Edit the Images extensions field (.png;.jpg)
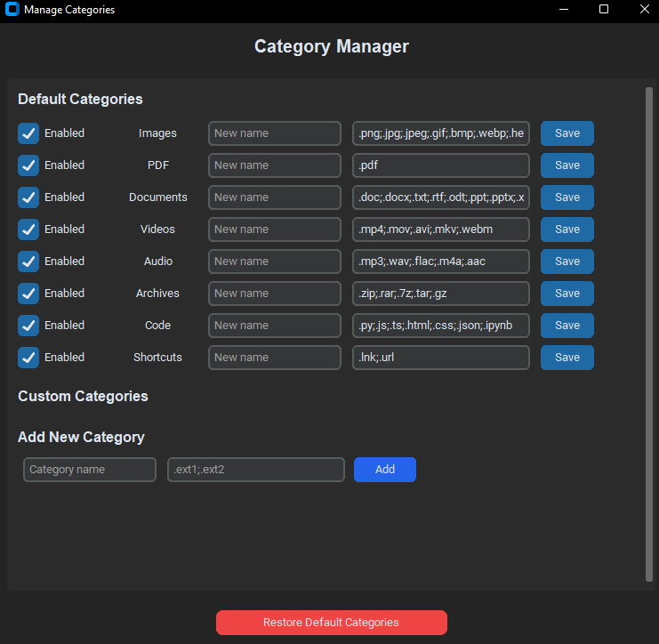The height and width of the screenshot is (644, 659). pyautogui.click(x=441, y=133)
